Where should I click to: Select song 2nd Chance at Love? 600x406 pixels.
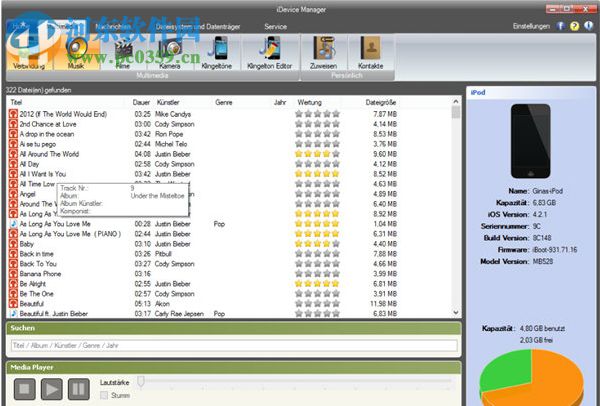[x=48, y=124]
